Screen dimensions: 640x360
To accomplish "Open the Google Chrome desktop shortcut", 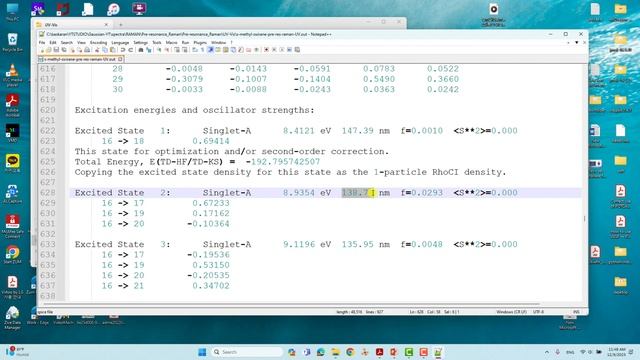I will 12,255.
